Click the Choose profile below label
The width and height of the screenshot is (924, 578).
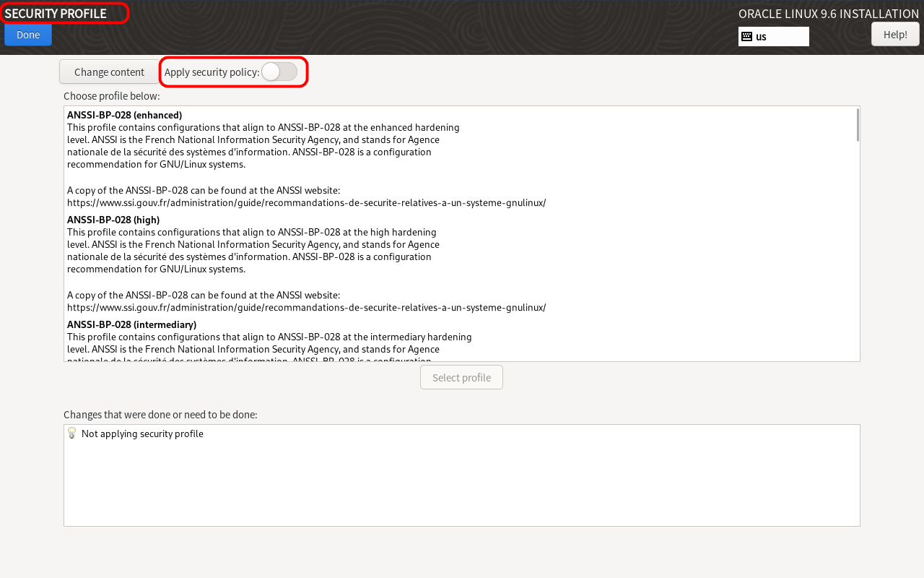click(112, 95)
